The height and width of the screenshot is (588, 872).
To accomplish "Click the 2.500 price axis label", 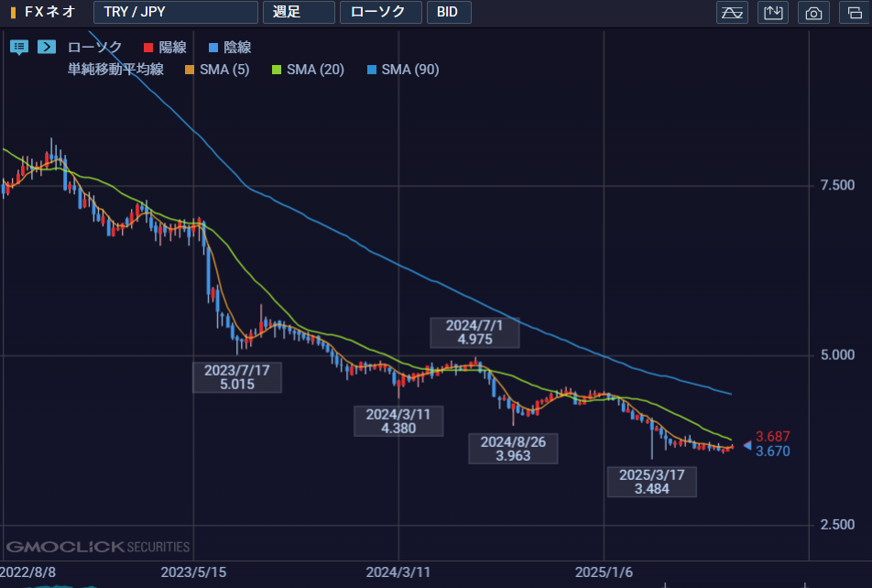I will (837, 525).
